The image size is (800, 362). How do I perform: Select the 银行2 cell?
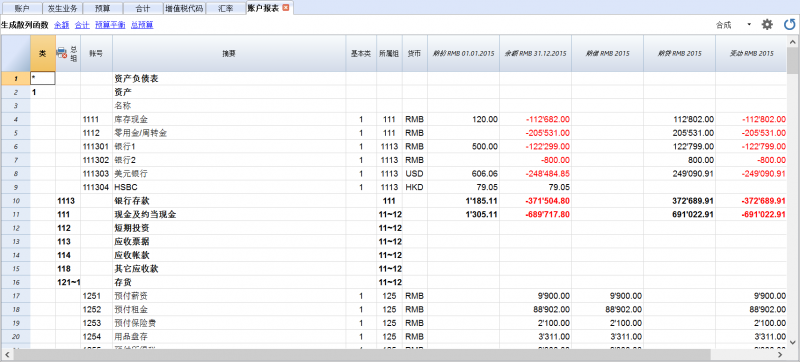pyautogui.click(x=229, y=160)
